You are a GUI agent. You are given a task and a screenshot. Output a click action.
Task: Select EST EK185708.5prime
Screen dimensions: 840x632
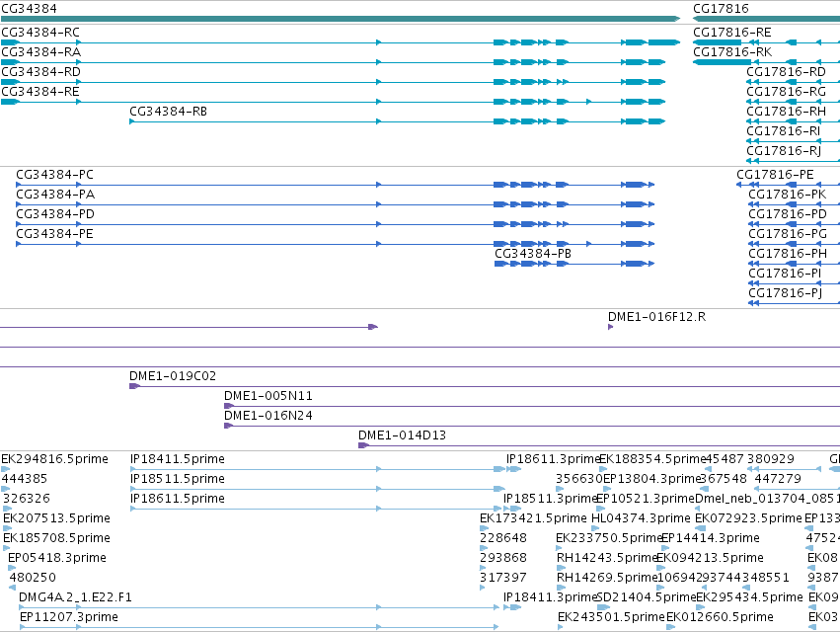point(56,538)
